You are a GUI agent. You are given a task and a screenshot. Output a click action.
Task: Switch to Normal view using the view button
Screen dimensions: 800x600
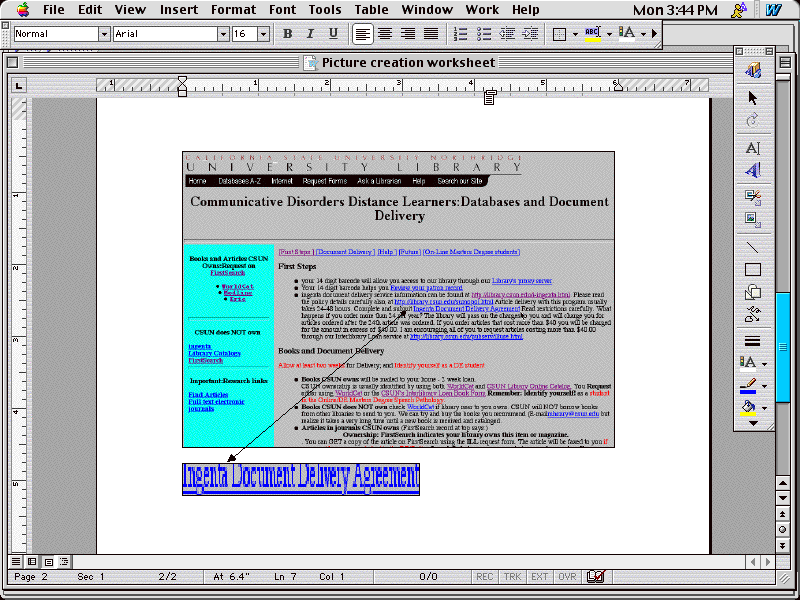click(x=16, y=562)
